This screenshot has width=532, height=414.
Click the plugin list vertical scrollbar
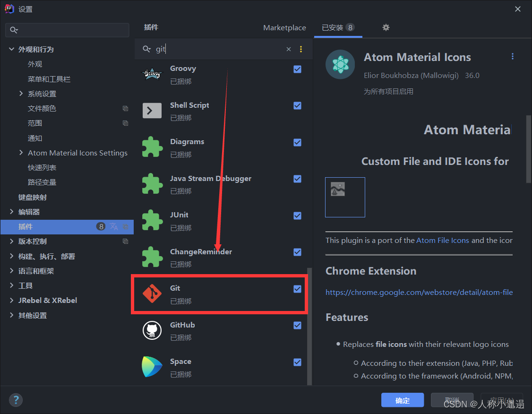click(309, 326)
